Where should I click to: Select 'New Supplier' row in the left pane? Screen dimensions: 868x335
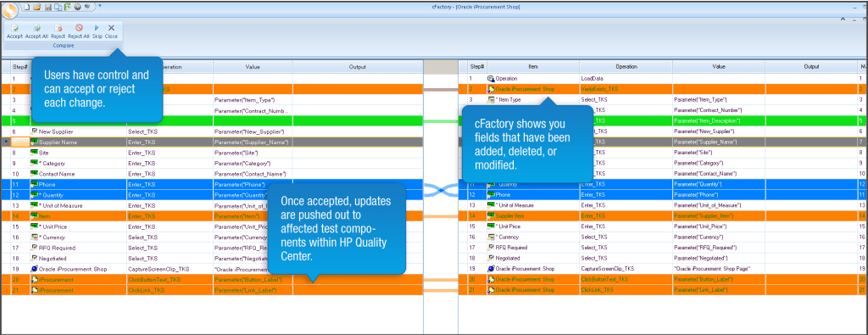[x=212, y=131]
